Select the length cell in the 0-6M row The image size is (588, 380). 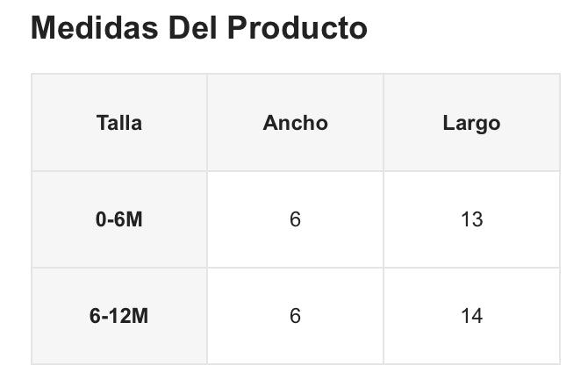(x=471, y=219)
